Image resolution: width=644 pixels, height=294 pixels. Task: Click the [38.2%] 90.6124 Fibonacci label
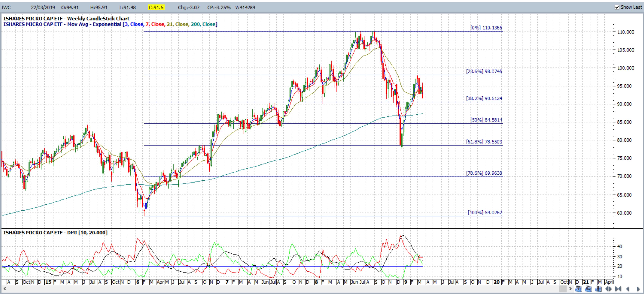(x=484, y=98)
